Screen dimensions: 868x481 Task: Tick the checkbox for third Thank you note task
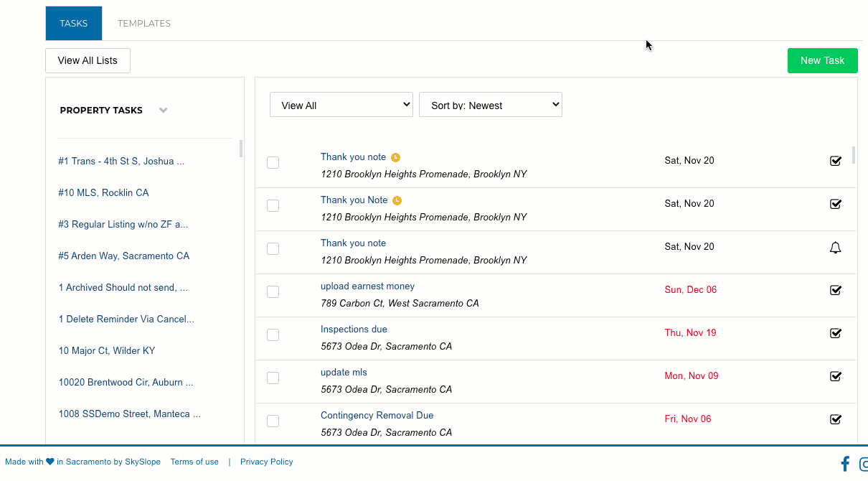pyautogui.click(x=273, y=249)
